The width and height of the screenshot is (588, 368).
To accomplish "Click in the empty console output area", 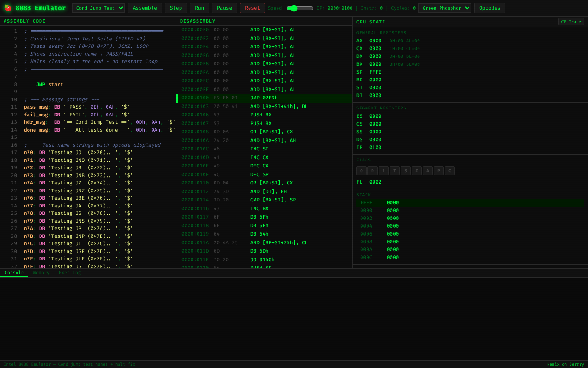I will coord(294,319).
